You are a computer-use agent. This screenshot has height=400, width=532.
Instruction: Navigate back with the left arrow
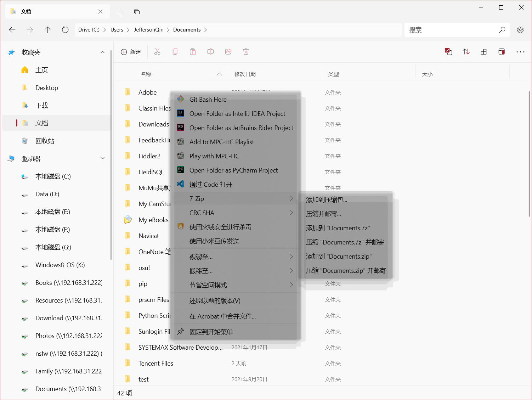pos(12,30)
